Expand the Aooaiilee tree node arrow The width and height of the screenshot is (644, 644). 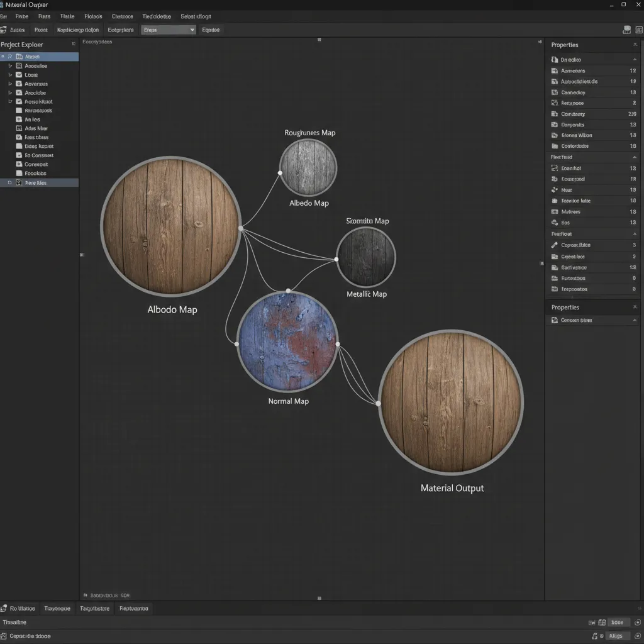[10, 65]
